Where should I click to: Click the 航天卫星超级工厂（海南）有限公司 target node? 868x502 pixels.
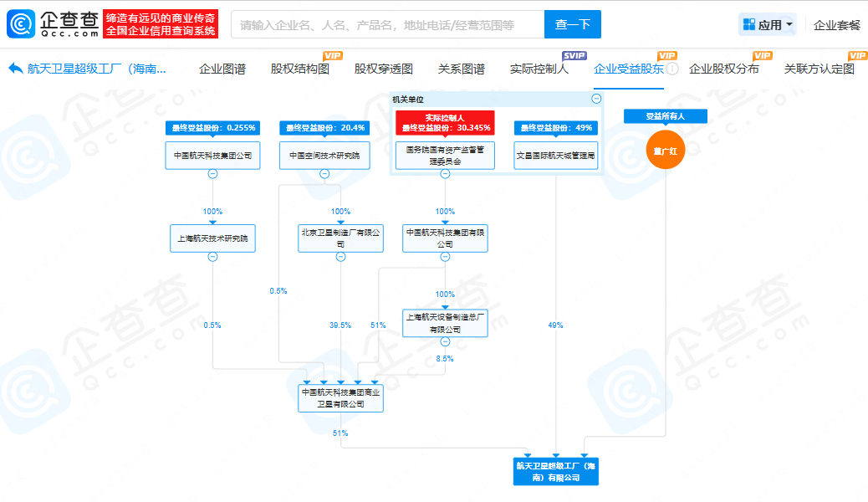[x=556, y=472]
